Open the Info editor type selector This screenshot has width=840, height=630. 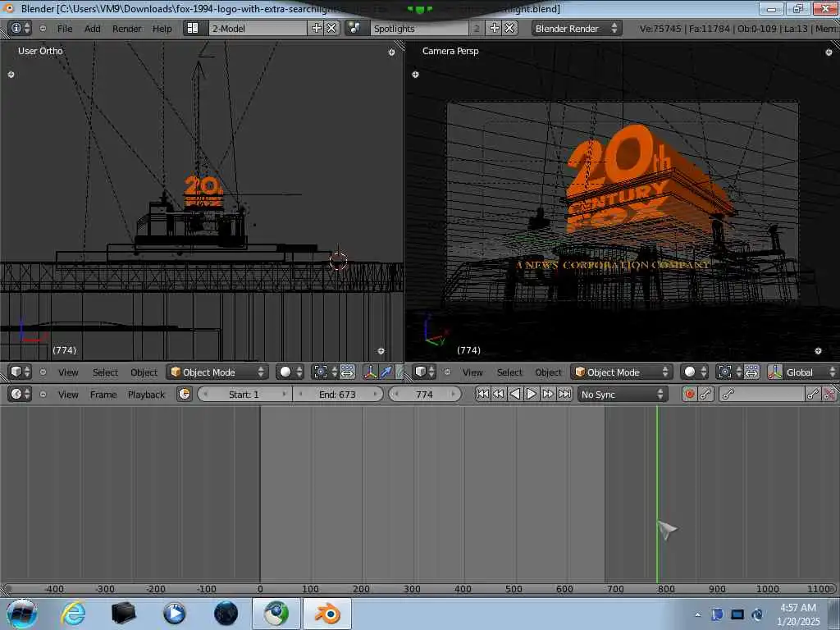point(21,29)
